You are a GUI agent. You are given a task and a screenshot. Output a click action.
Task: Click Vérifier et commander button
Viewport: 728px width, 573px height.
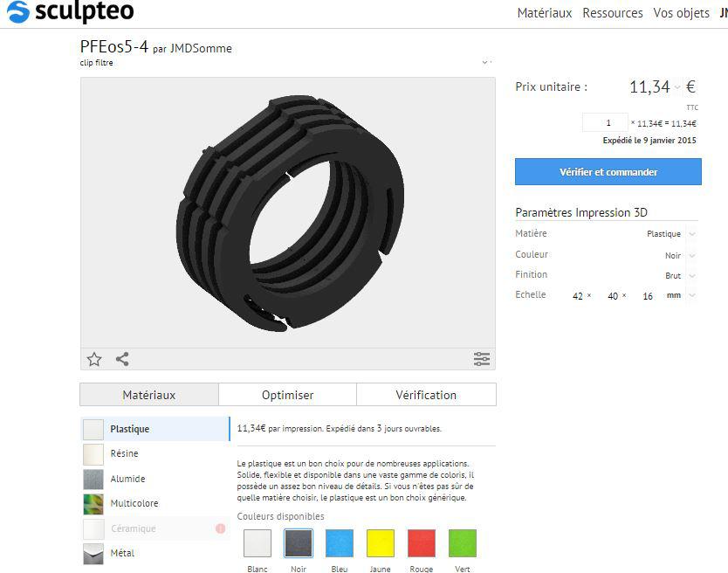point(608,171)
